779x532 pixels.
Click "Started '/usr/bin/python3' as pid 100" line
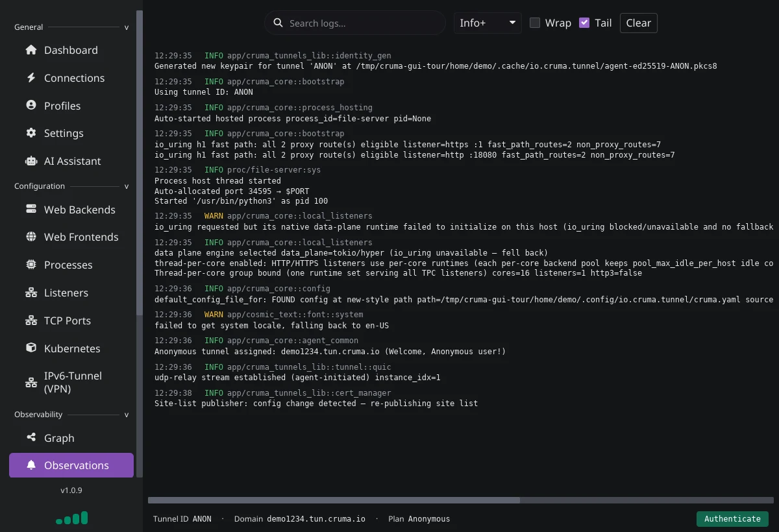pos(241,201)
